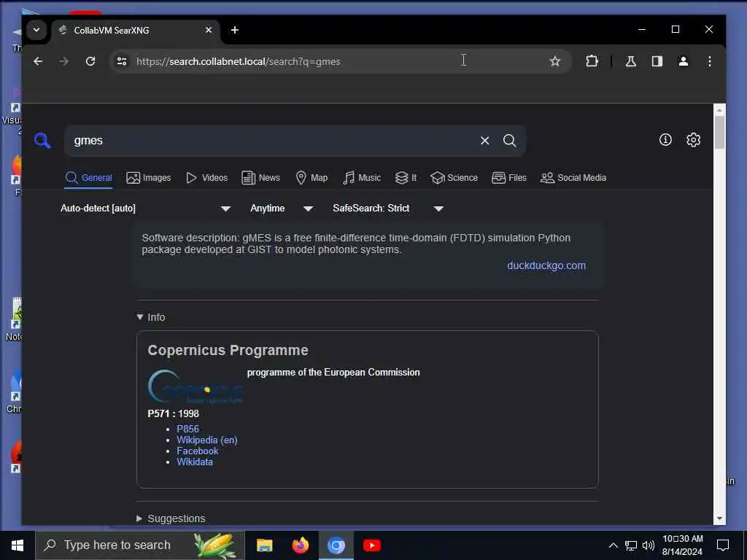This screenshot has height=560, width=747.
Task: Open the Auto-detect language dropdown
Action: click(145, 208)
